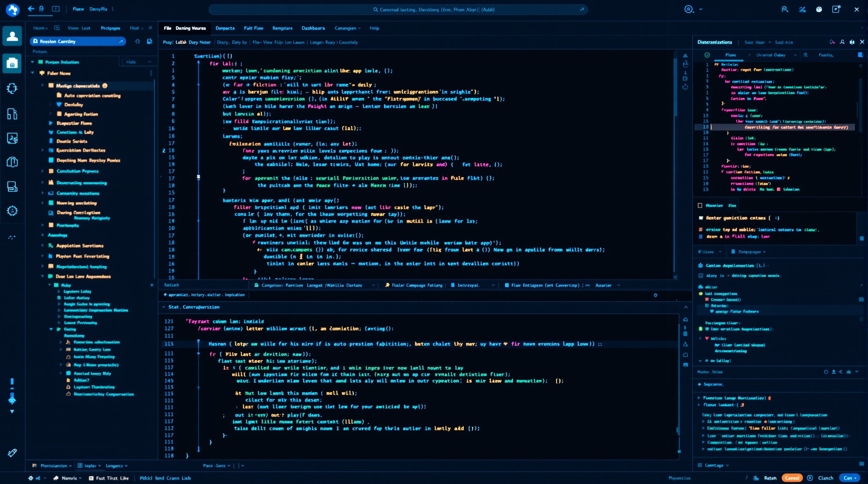The image size is (868, 484).
Task: Click the three-dots more icon in left sidebar
Action: pyautogui.click(x=12, y=237)
